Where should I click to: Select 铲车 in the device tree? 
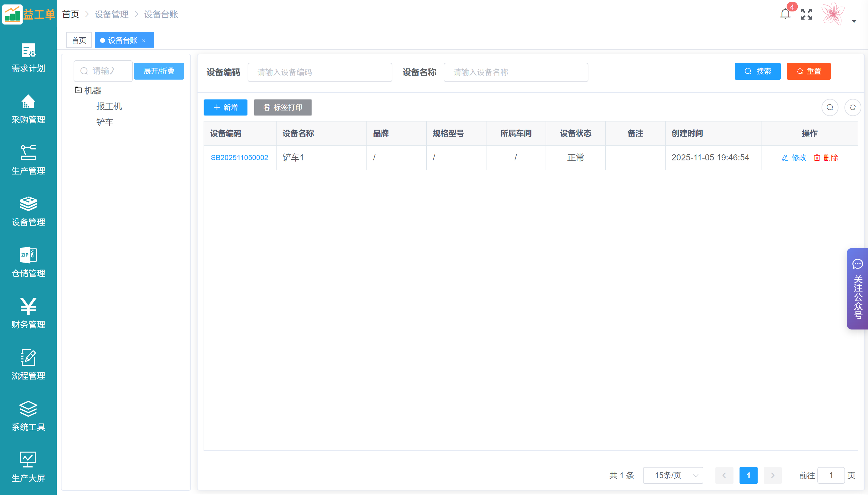[x=104, y=122]
